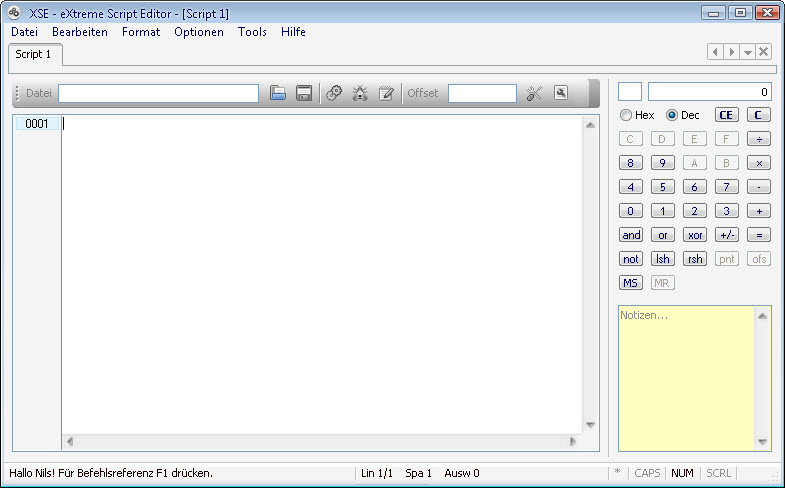Click the C clear calculator button
This screenshot has width=785, height=488.
758,115
